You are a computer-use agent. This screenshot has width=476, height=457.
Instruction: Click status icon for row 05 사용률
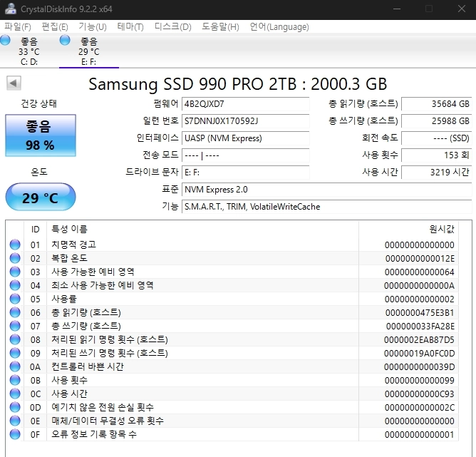point(15,299)
